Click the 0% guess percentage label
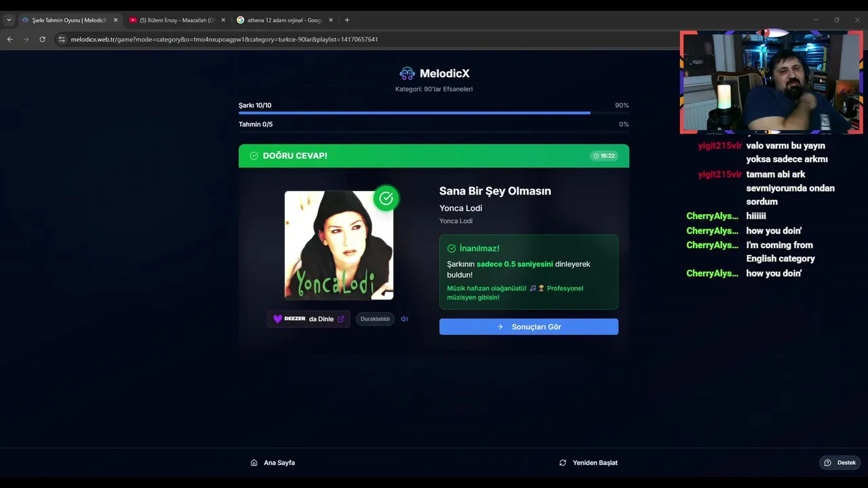 pos(624,125)
